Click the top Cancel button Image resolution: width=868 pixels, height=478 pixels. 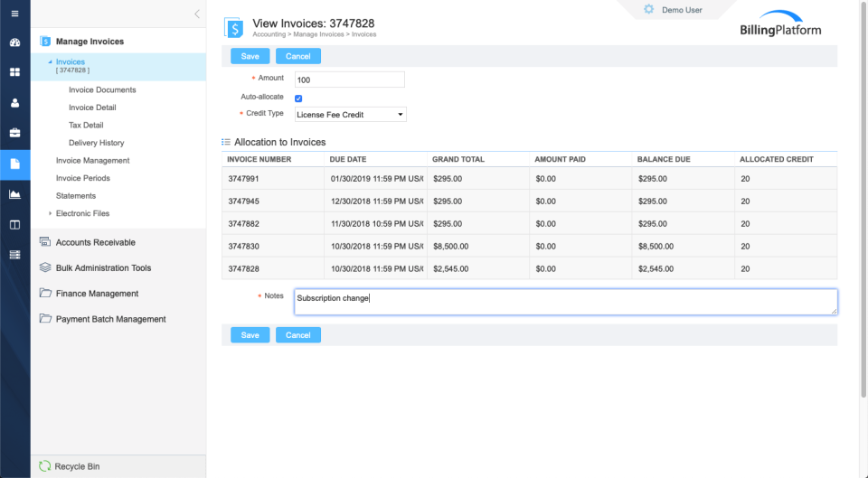pos(297,56)
